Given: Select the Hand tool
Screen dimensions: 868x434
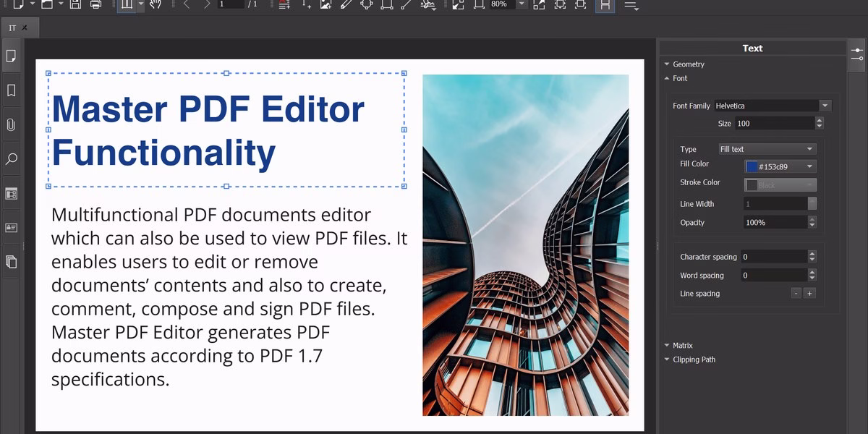Looking at the screenshot, I should (x=155, y=4).
